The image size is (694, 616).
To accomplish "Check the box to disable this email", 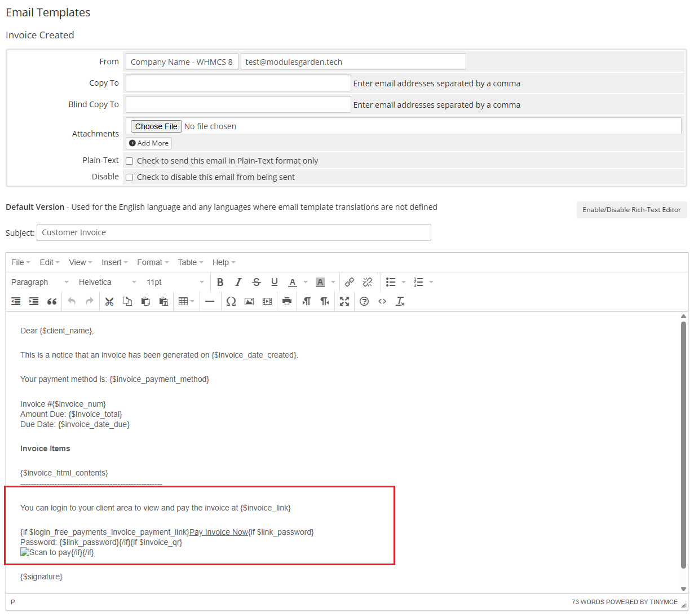I will pos(129,177).
